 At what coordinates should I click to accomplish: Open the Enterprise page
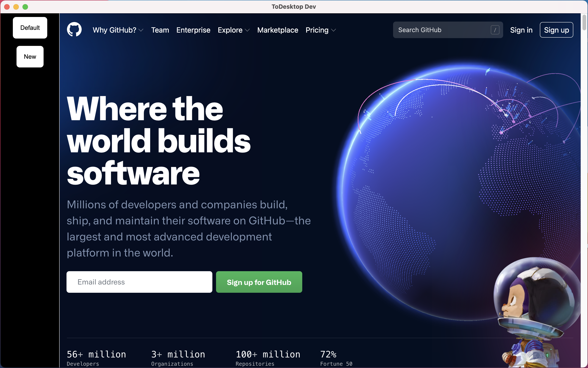(x=193, y=30)
